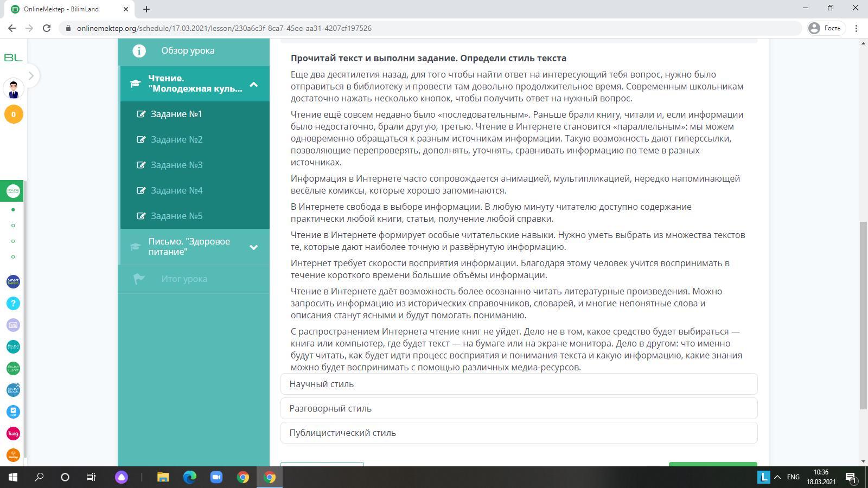Screen dimensions: 868x488
Task: Open the Обзор урока section
Action: pyautogui.click(x=195, y=50)
